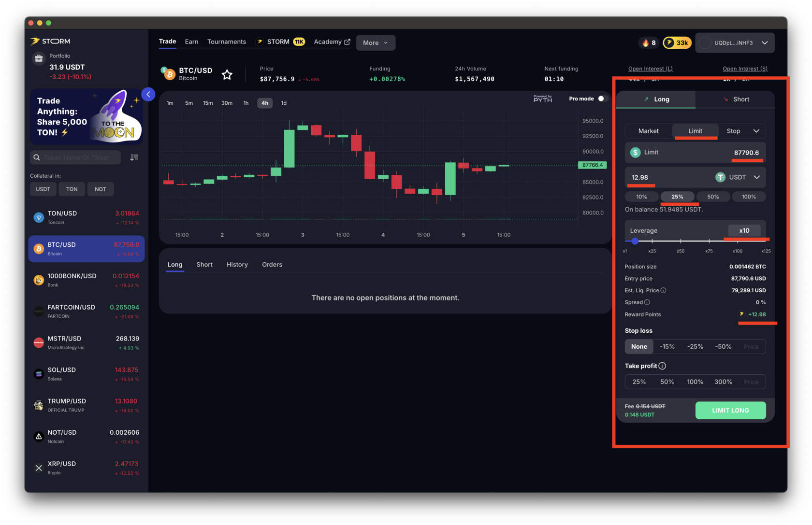Open the More dropdown menu

376,43
